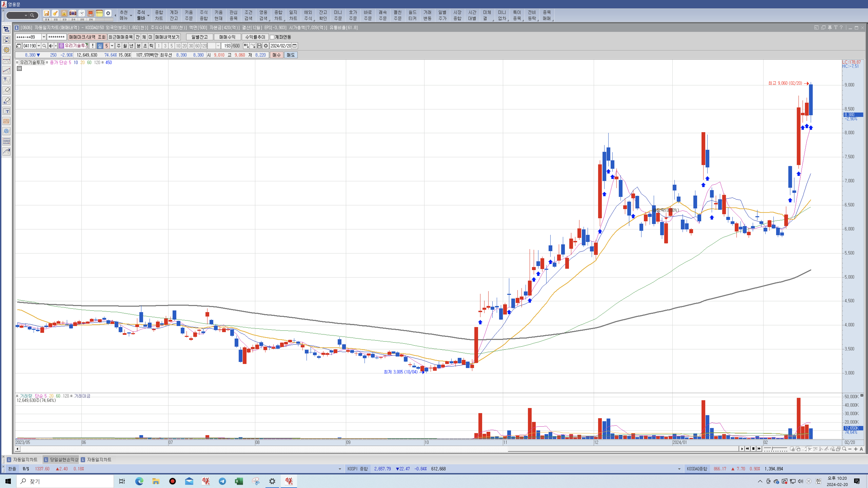Open the account number dropdown
Viewport: 868px width, 488px height.
point(44,37)
